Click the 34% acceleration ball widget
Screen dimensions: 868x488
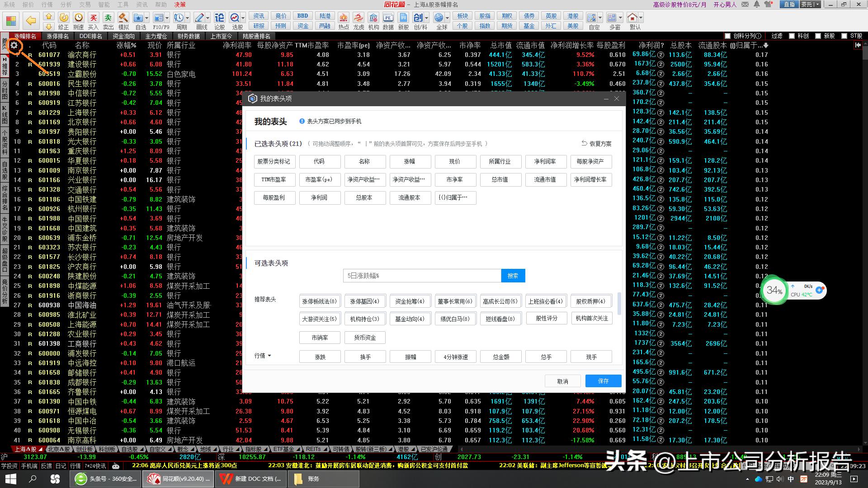tap(774, 291)
